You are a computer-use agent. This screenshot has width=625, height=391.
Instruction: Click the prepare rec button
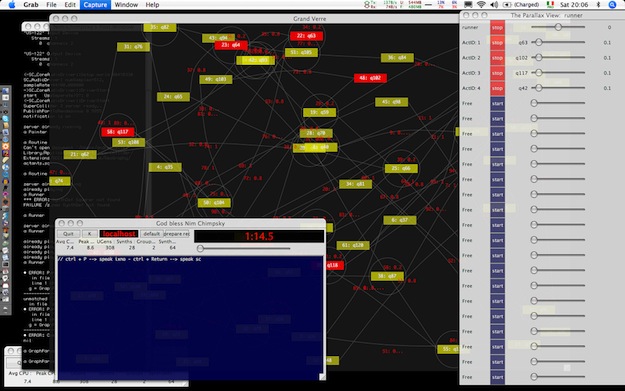tap(176, 234)
